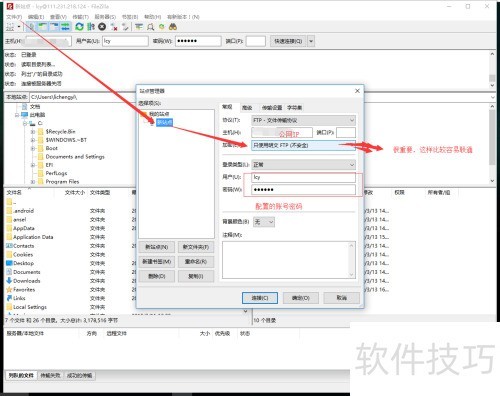Image resolution: width=500 pixels, height=396 pixels.
Task: Open the encryption dropdown showing plain FTP
Action: click(x=303, y=145)
